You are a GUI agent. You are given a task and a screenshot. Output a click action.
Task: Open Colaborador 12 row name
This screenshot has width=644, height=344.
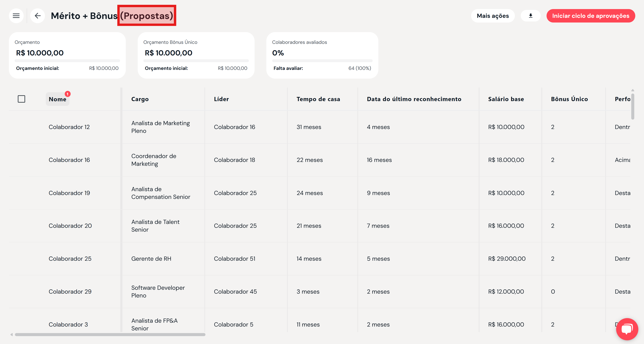pos(69,127)
